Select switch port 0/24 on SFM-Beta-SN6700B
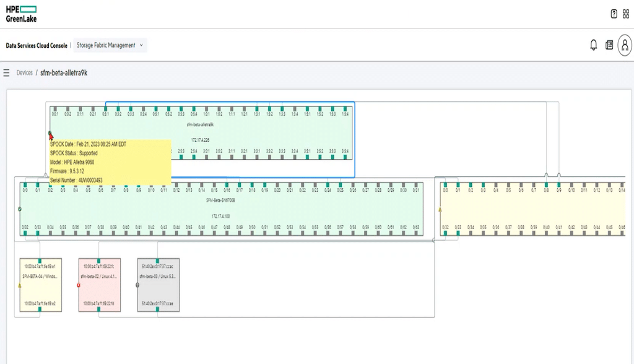Screen dimensions: 634x364 [x=328, y=185]
